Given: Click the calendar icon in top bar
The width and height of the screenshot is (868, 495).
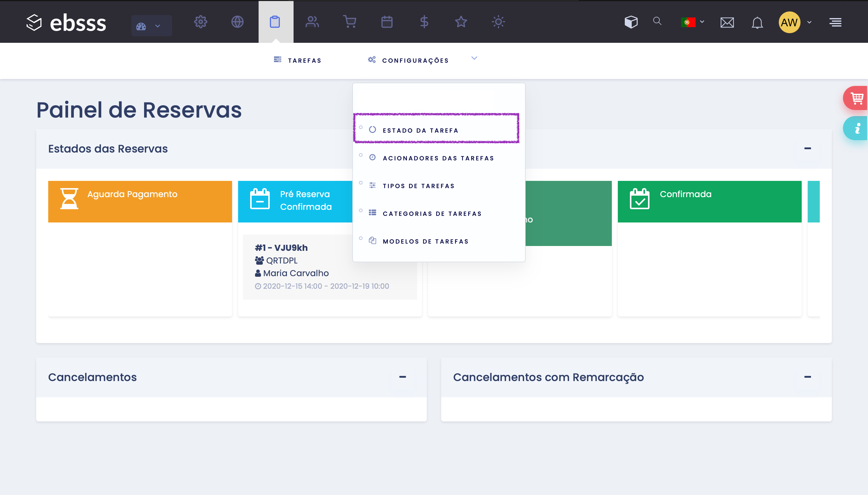Looking at the screenshot, I should tap(387, 22).
